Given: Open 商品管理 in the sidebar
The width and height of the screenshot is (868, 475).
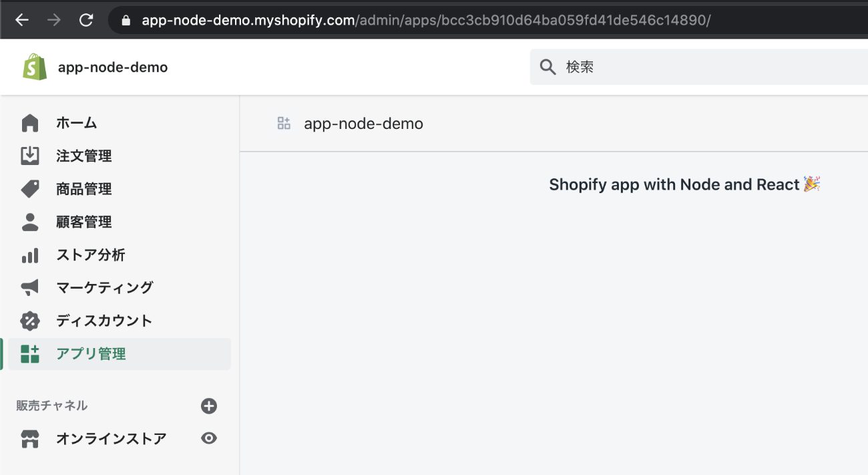Looking at the screenshot, I should click(x=84, y=189).
